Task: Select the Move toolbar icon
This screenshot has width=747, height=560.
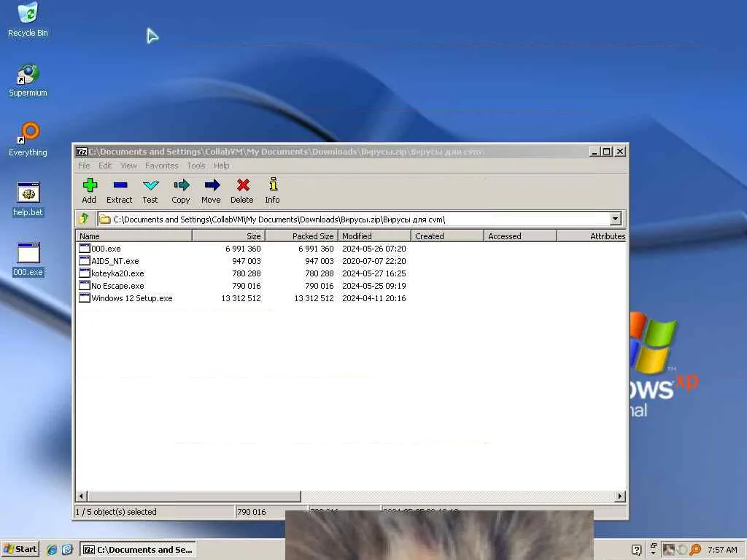Action: pyautogui.click(x=212, y=185)
